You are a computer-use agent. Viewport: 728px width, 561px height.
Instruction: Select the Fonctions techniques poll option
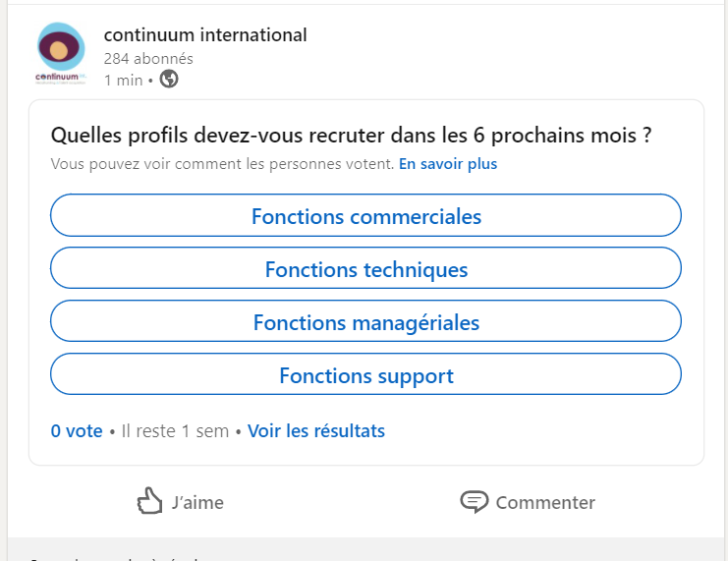click(x=365, y=269)
